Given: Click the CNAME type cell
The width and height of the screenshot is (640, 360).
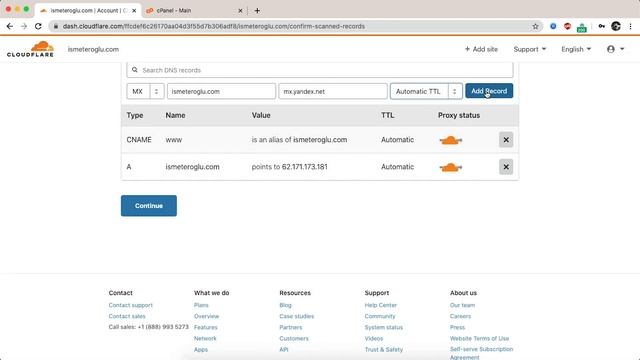Looking at the screenshot, I should (139, 140).
